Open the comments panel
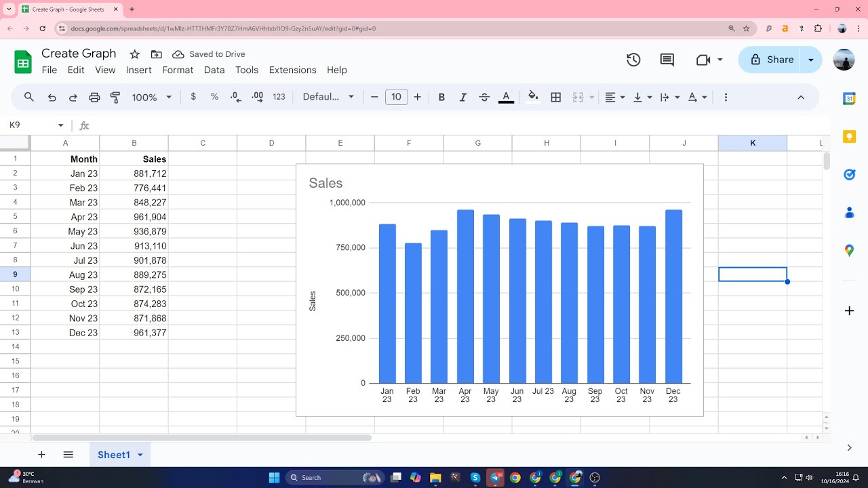Viewport: 868px width, 488px height. pyautogui.click(x=667, y=60)
